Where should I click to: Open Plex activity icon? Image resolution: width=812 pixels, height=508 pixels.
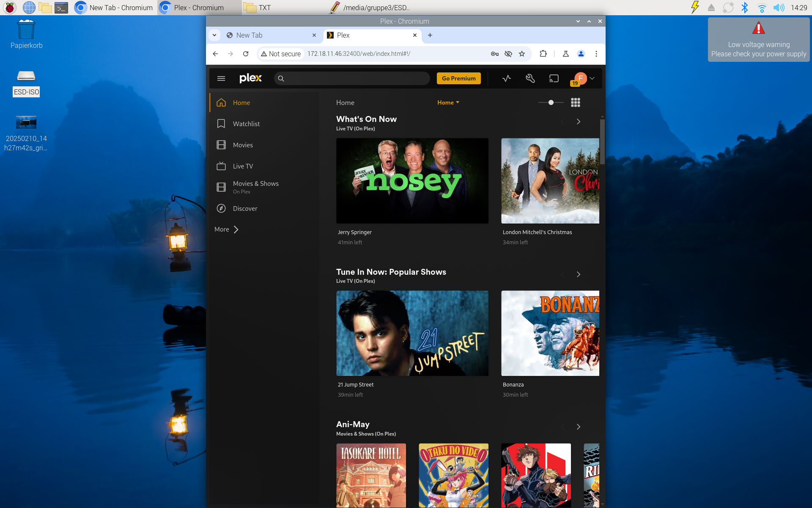pyautogui.click(x=507, y=78)
